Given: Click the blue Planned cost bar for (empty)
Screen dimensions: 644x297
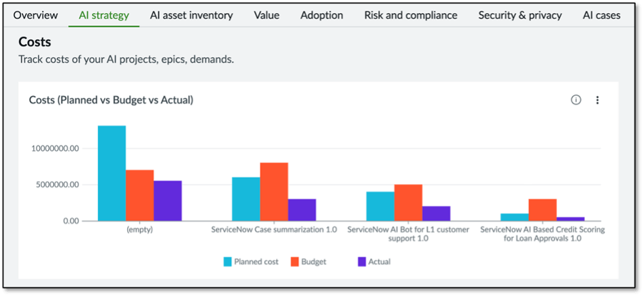Looking at the screenshot, I should (112, 173).
